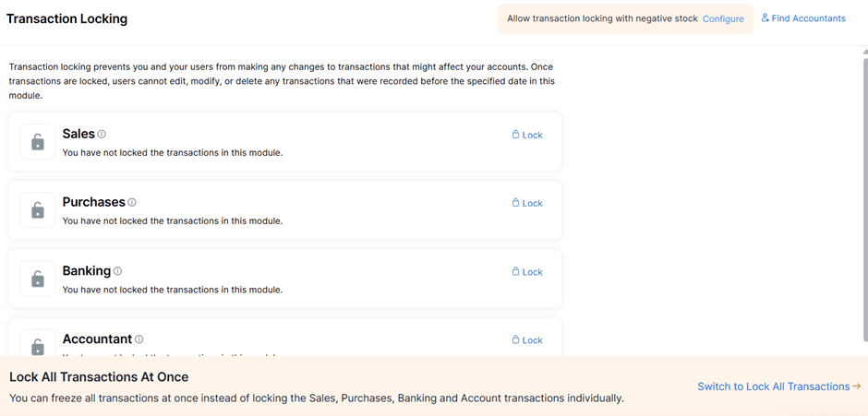Lock the Sales module transactions
Viewport: 868px width, 416px height.
(527, 135)
